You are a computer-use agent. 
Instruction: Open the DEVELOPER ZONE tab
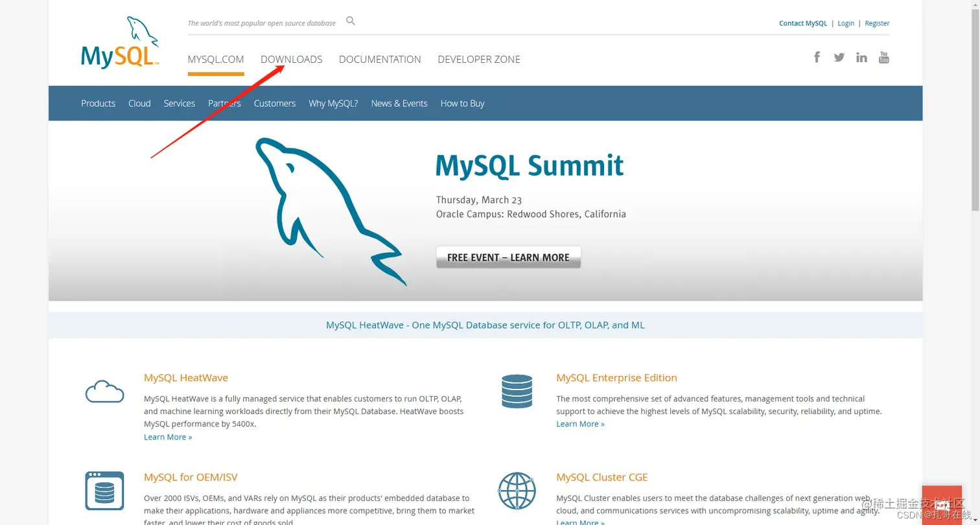[479, 59]
